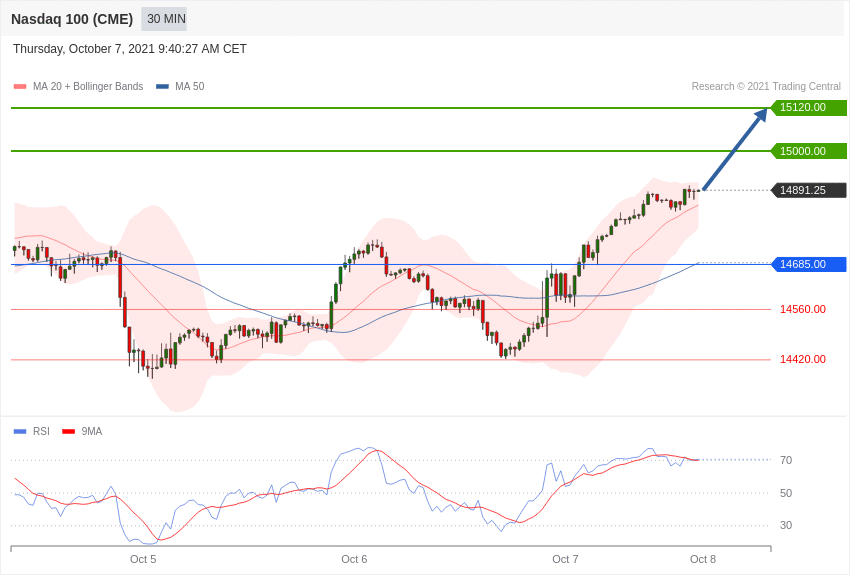Click the MA 20 + Bollinger Bands label
The height and width of the screenshot is (576, 850).
[88, 86]
